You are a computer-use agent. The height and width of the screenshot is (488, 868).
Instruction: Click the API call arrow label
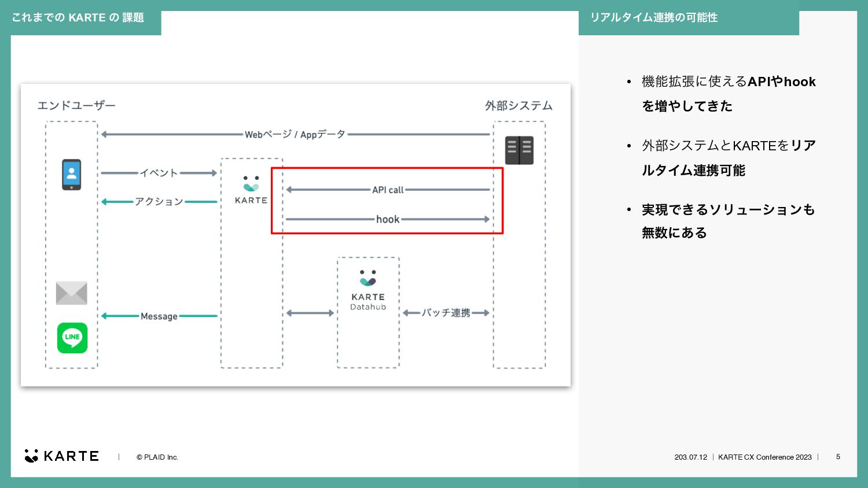click(388, 190)
